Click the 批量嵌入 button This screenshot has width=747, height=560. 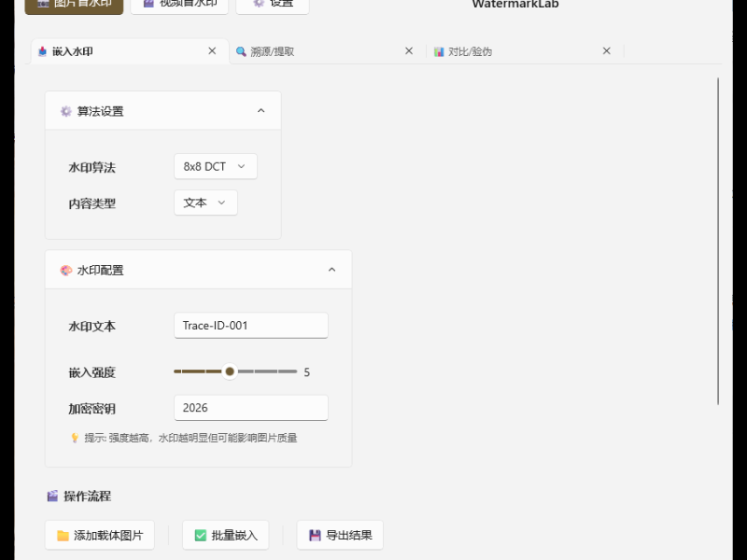[x=226, y=535]
